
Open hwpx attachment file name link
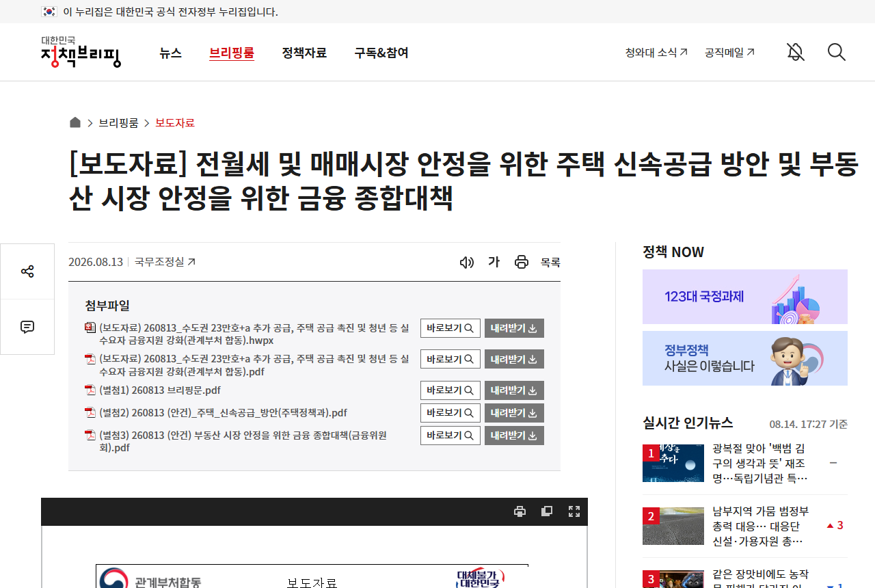coord(254,334)
